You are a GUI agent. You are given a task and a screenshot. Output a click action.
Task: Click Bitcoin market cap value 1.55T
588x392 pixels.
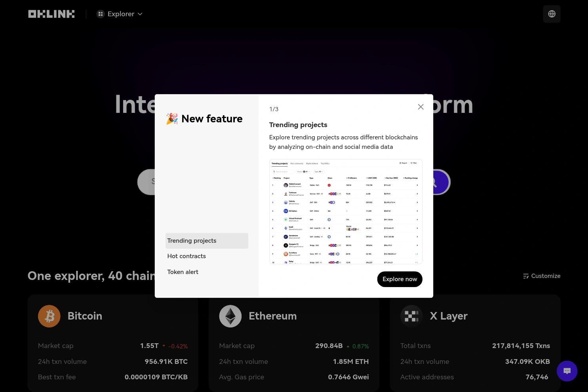tap(149, 346)
